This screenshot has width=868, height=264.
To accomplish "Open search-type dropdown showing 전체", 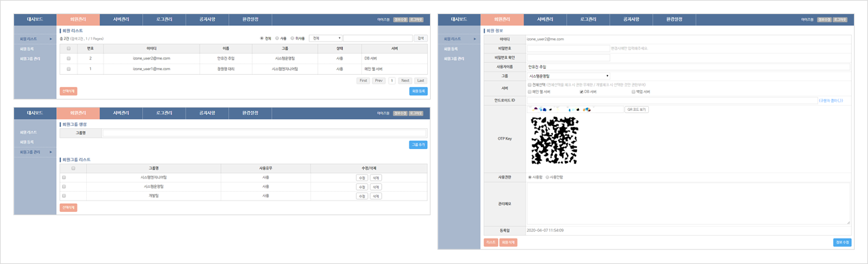I will coord(326,38).
